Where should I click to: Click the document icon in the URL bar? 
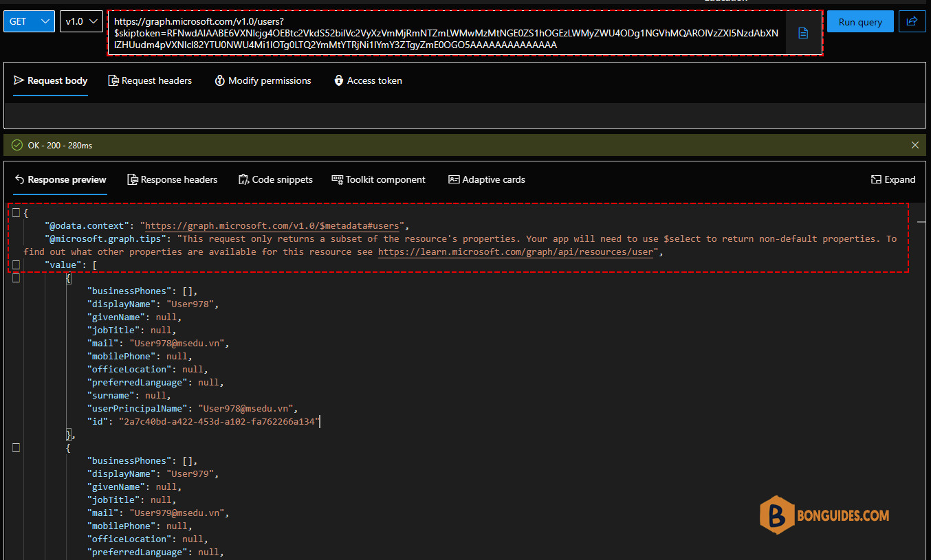(803, 33)
